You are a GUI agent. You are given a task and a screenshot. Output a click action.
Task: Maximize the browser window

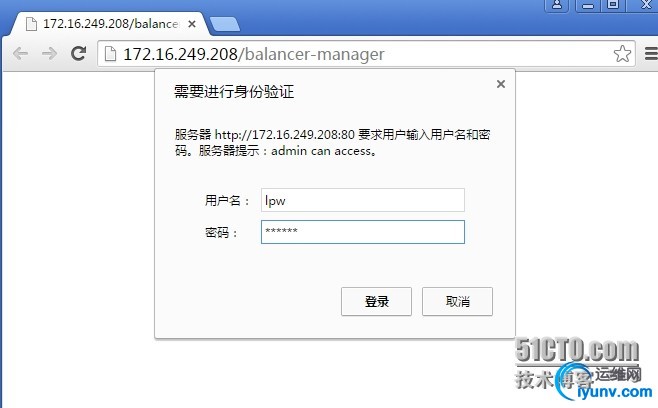coord(613,5)
